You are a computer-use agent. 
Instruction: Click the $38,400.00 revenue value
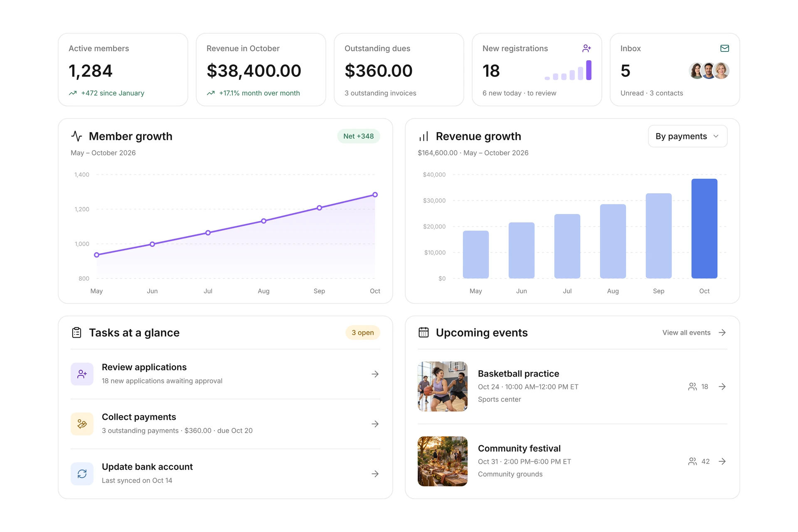pos(254,71)
